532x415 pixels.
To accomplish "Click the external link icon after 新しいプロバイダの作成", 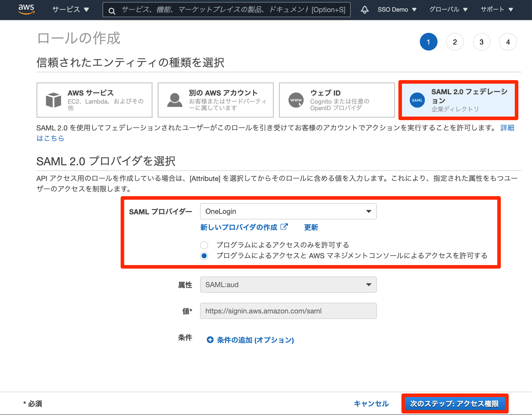I will (284, 226).
